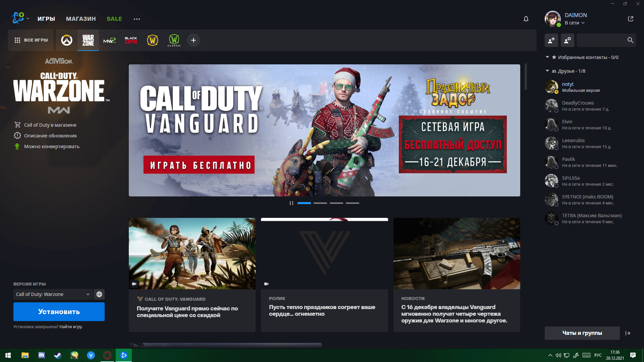Show all games grid
Image resolution: width=644 pixels, height=362 pixels.
click(31, 40)
